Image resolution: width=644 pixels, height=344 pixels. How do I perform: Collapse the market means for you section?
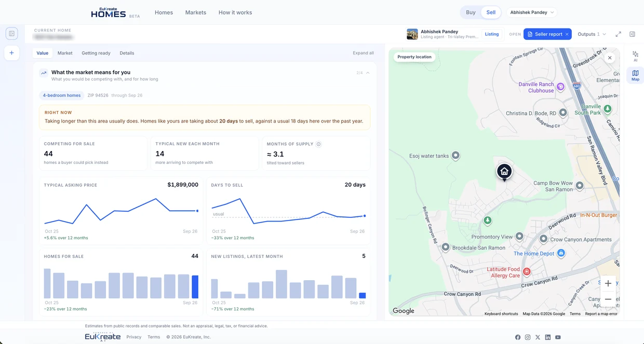click(x=368, y=73)
